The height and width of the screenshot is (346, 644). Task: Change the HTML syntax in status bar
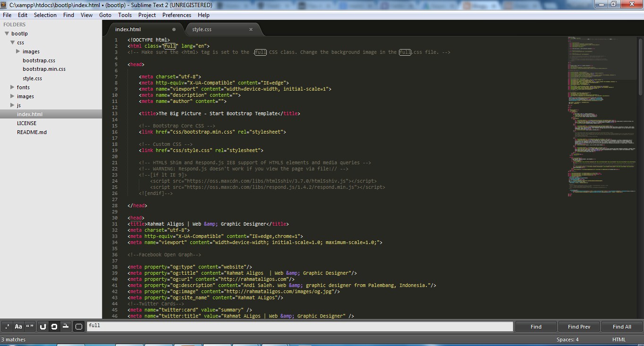pos(619,339)
